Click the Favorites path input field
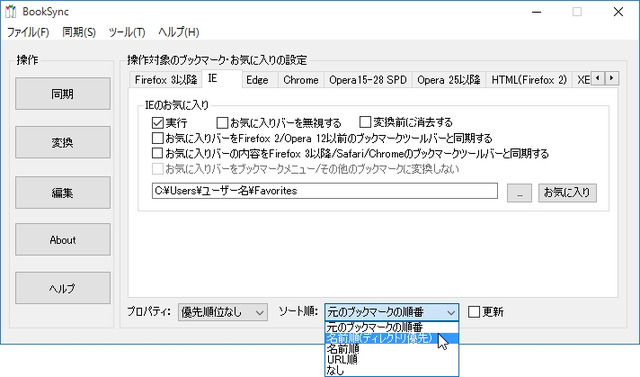 [324, 191]
